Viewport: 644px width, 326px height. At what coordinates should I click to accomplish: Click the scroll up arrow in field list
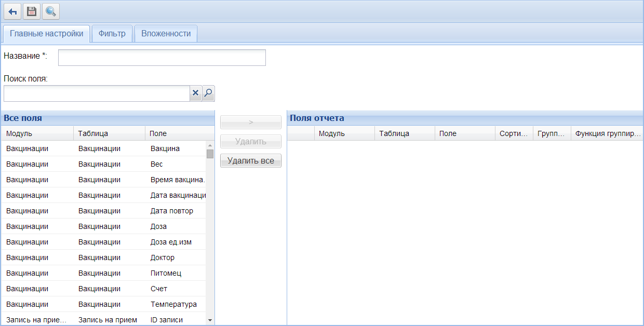pos(210,145)
